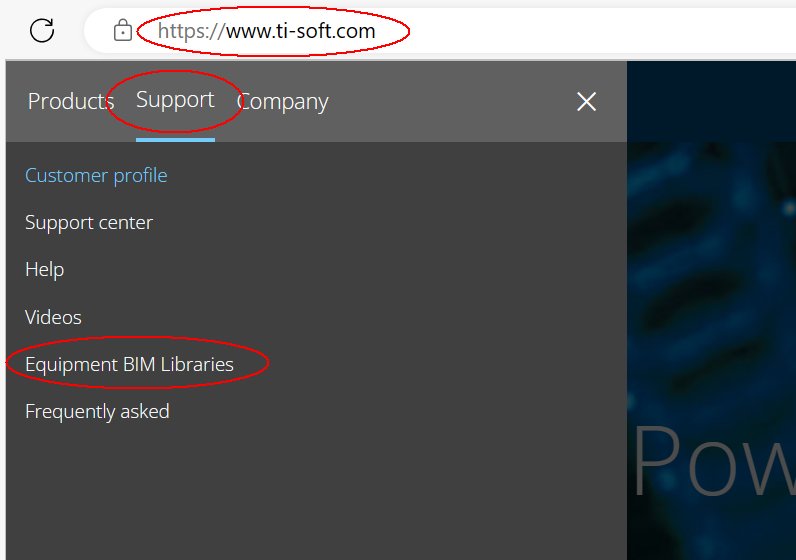
Task: Reload the page with the refresh icon
Action: pyautogui.click(x=42, y=30)
